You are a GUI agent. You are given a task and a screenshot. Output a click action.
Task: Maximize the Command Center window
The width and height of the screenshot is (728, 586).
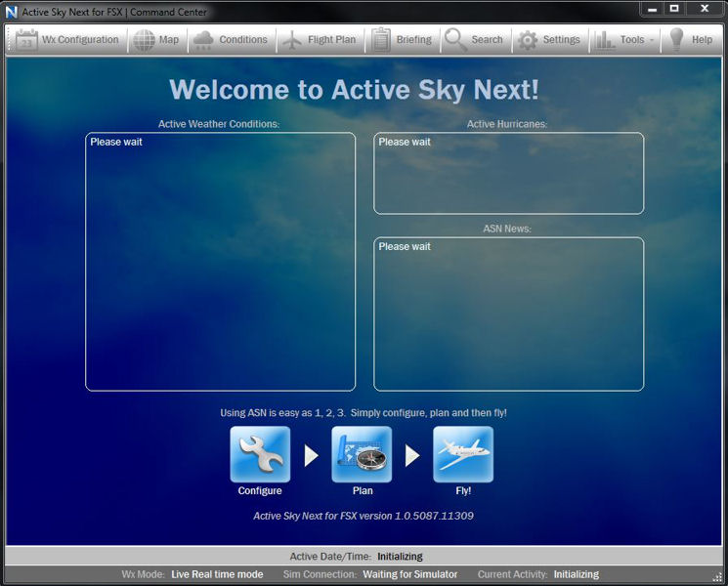674,9
